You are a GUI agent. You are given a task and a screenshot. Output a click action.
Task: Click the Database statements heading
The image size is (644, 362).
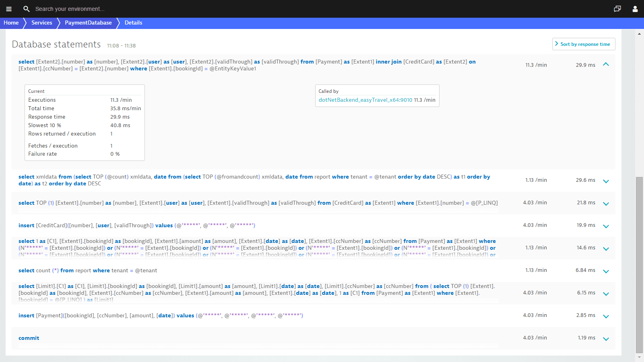click(56, 44)
